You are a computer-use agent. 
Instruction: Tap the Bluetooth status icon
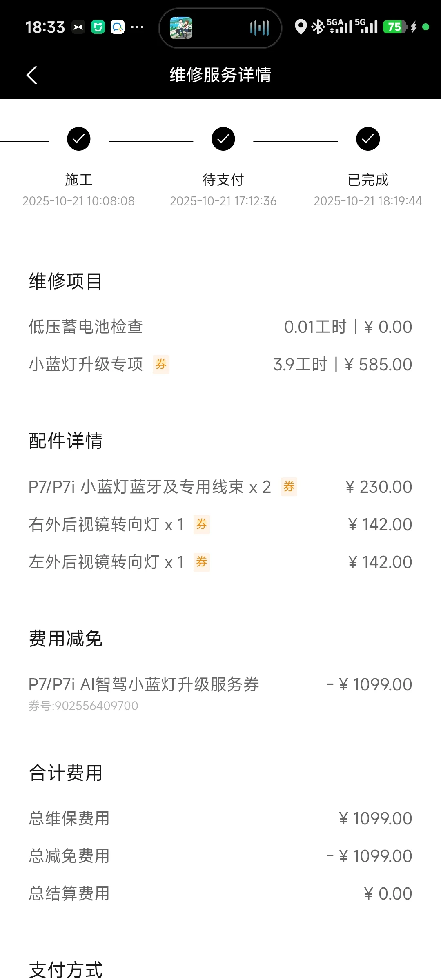317,27
